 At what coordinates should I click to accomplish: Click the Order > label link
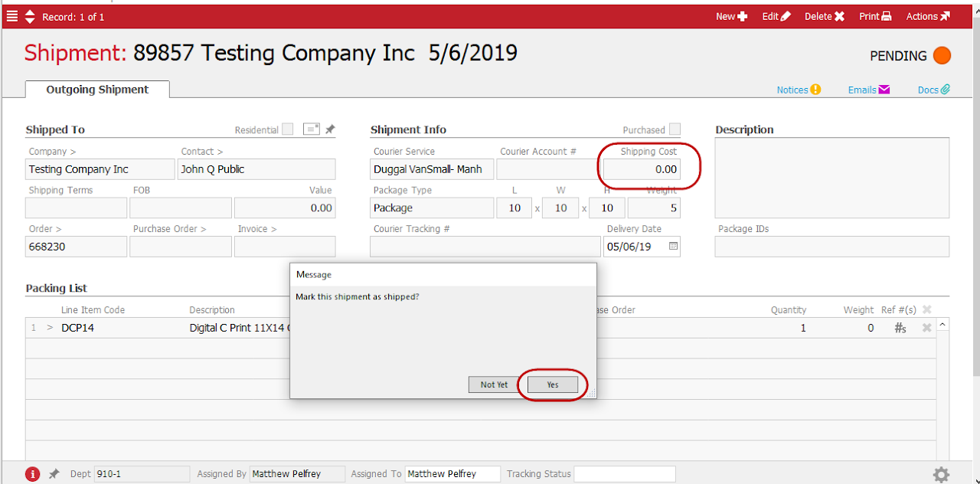(x=45, y=229)
